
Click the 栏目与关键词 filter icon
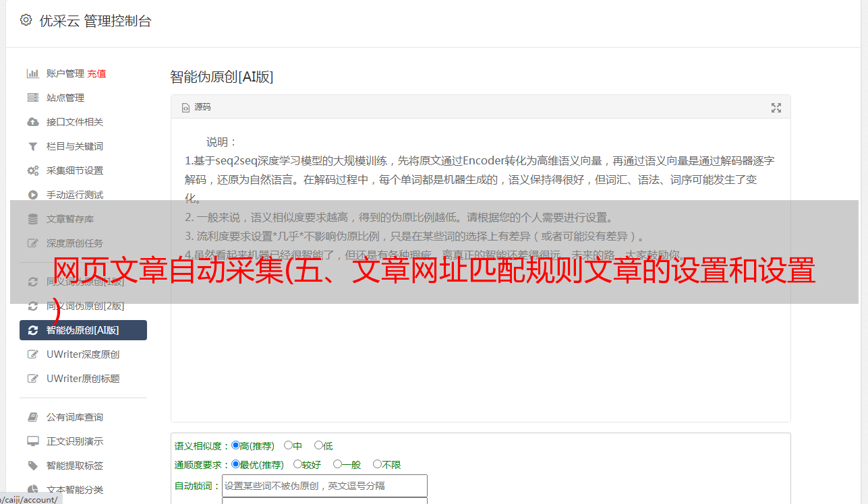point(32,146)
